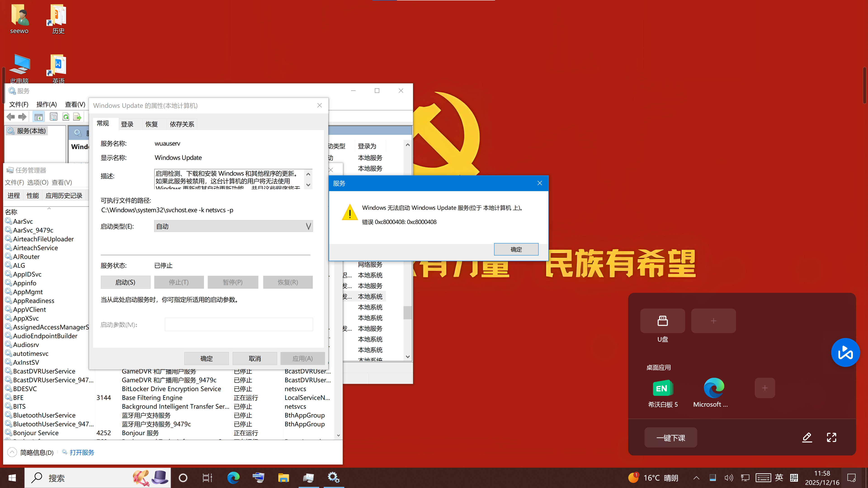Click the description box scroll down arrow
This screenshot has width=868, height=488.
(x=308, y=185)
